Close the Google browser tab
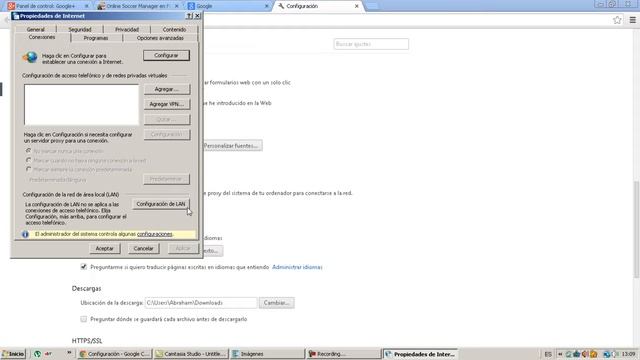The height and width of the screenshot is (360, 640). 267,6
